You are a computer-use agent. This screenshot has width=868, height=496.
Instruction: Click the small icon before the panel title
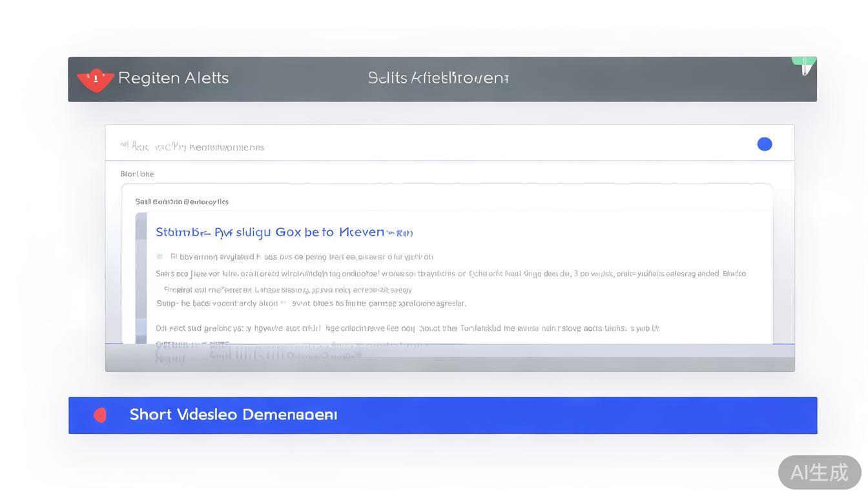(x=125, y=145)
